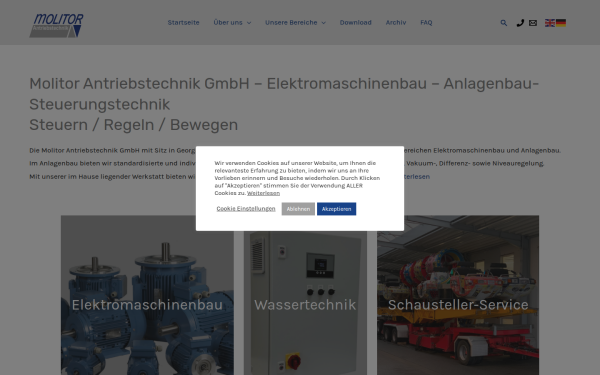Click the Molitor Antriebstechnik logo
This screenshot has width=600, height=375.
click(56, 25)
